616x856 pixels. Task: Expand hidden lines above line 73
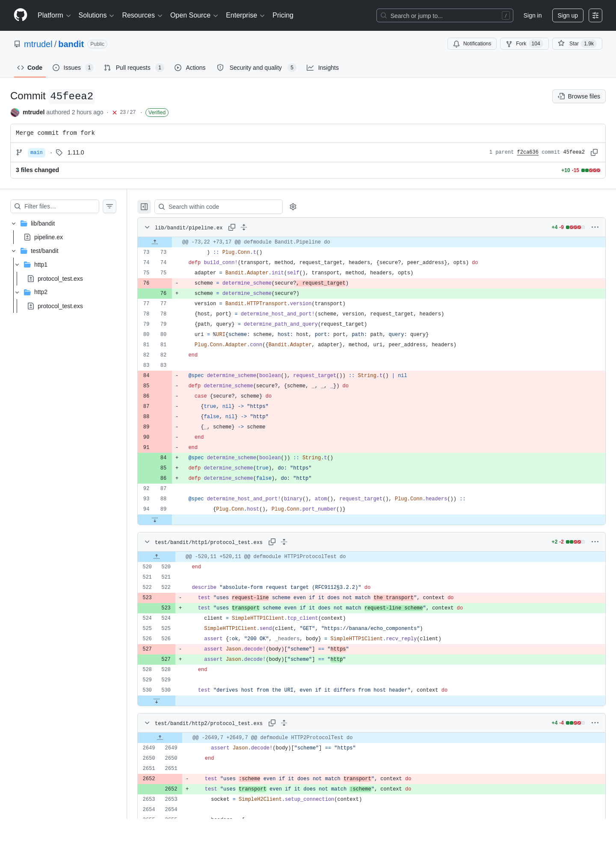click(x=155, y=242)
